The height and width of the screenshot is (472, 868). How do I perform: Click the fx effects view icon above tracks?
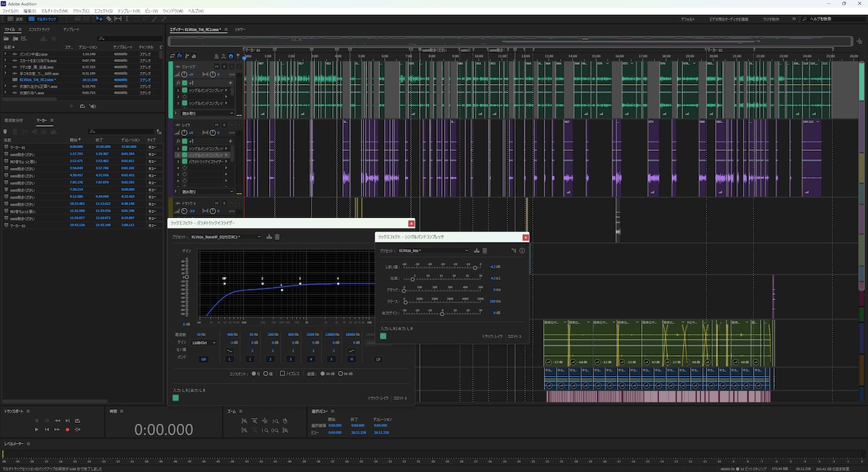(179, 56)
